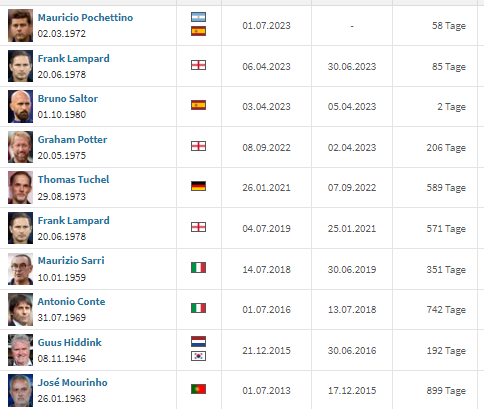
Task: Click José Mourinho's portrait thumbnail
Action: [x=20, y=390]
